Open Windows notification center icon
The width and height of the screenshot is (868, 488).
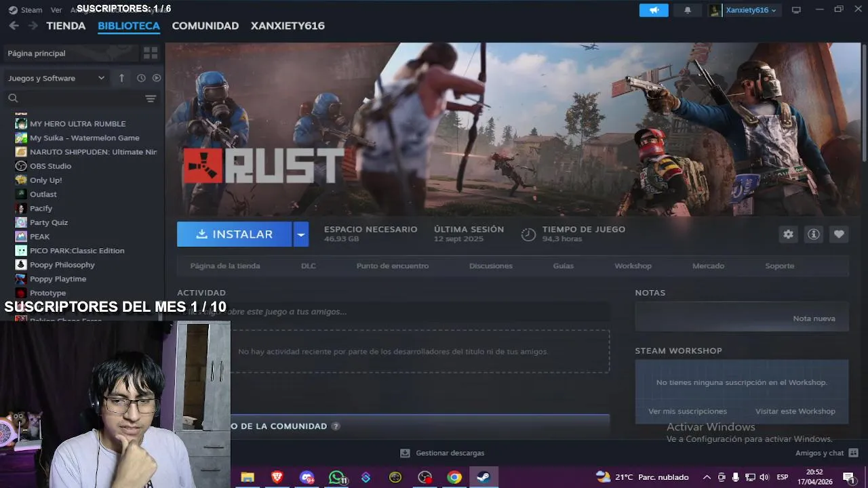[848, 477]
